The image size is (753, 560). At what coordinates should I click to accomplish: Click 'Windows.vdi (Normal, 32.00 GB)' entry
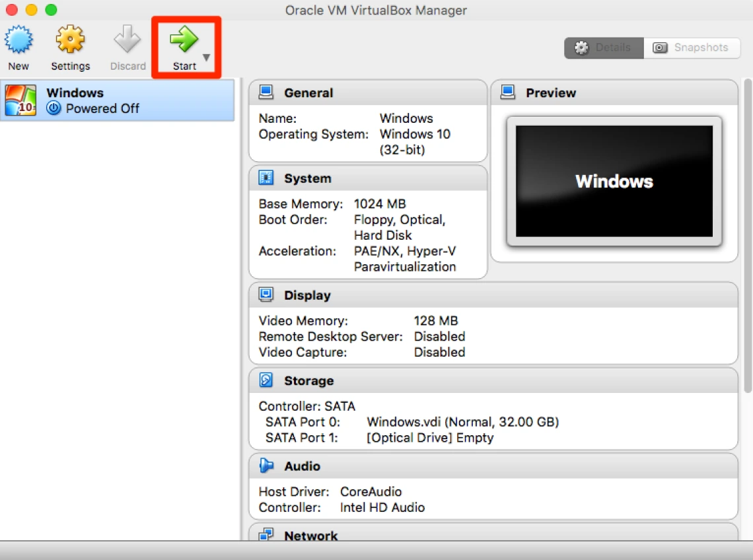(463, 422)
